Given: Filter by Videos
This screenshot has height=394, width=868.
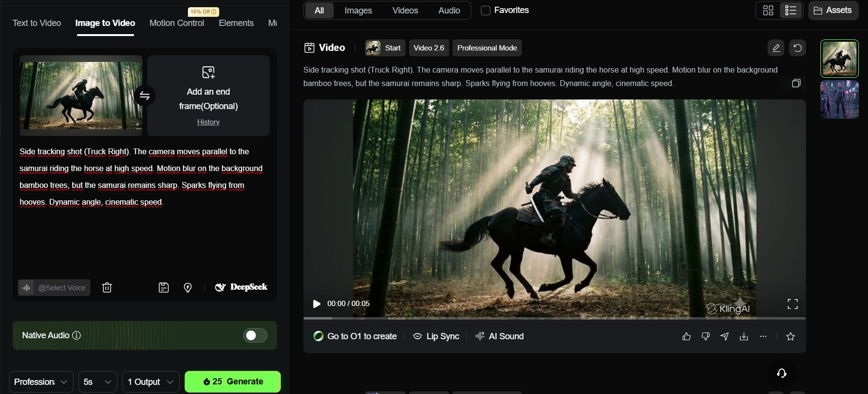Looking at the screenshot, I should click(x=405, y=11).
